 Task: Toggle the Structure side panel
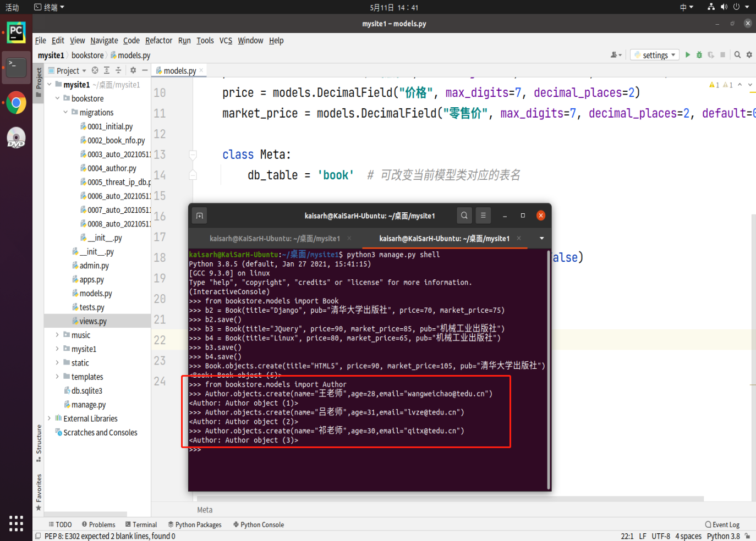[39, 443]
